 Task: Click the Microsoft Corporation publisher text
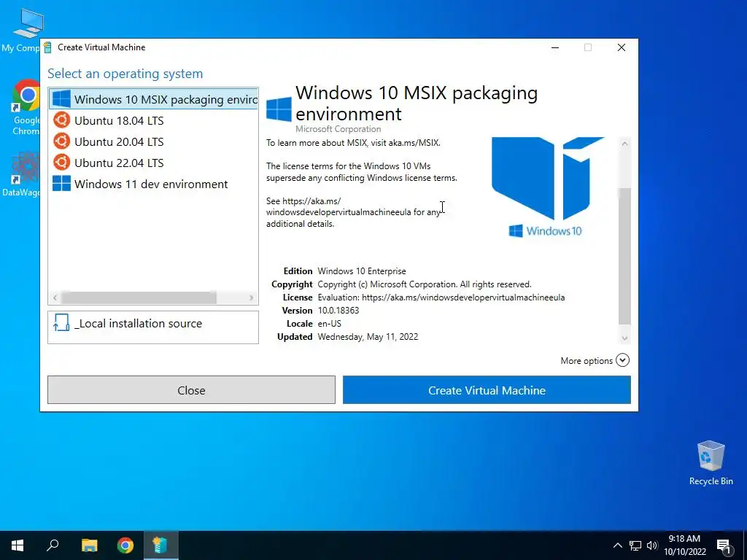(338, 129)
